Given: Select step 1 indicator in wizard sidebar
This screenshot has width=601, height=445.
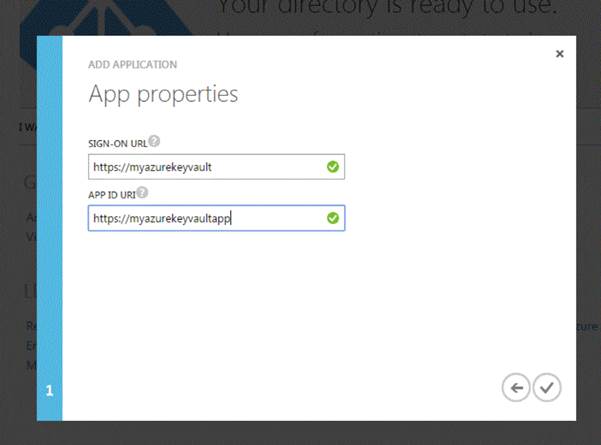Looking at the screenshot, I should (49, 391).
